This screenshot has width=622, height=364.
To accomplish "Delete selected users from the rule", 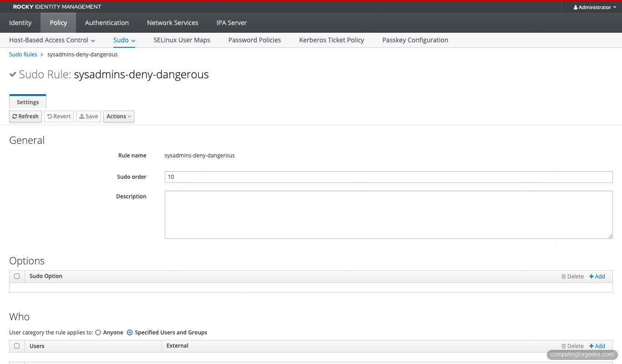I will (572, 346).
